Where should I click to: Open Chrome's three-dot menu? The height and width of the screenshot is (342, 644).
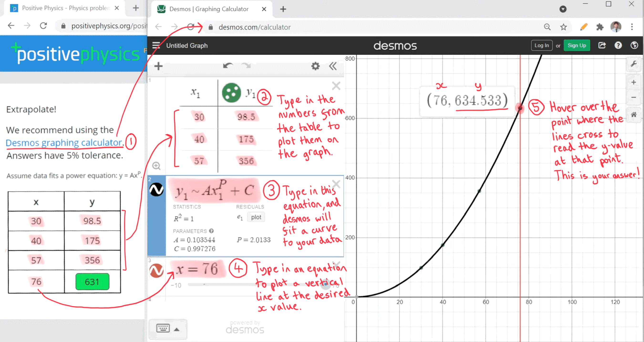click(x=632, y=27)
